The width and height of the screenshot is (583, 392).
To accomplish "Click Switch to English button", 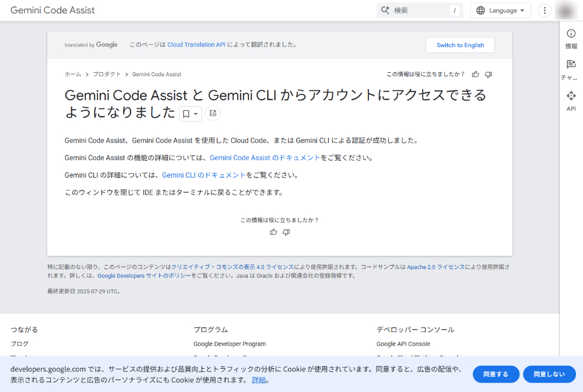I will point(461,45).
